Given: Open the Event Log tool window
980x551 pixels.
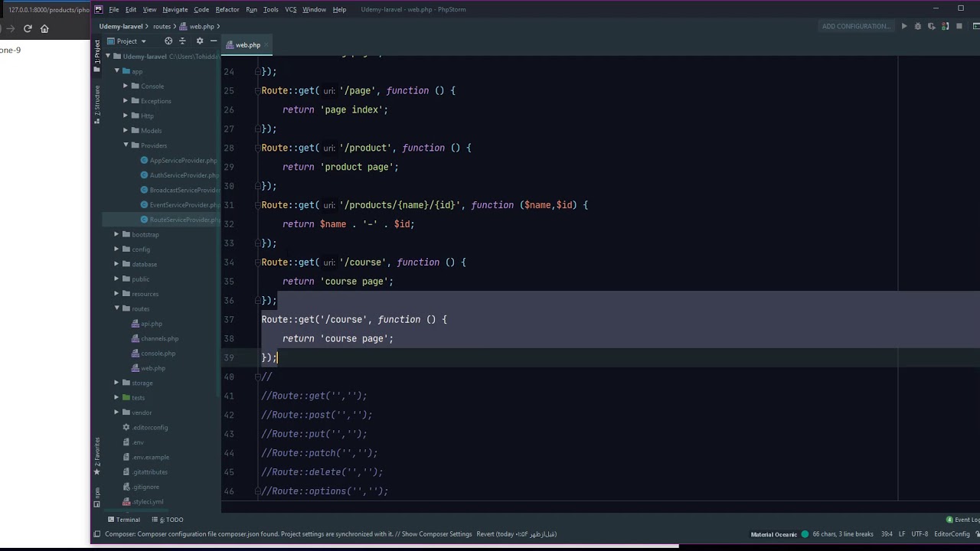Looking at the screenshot, I should 963,520.
